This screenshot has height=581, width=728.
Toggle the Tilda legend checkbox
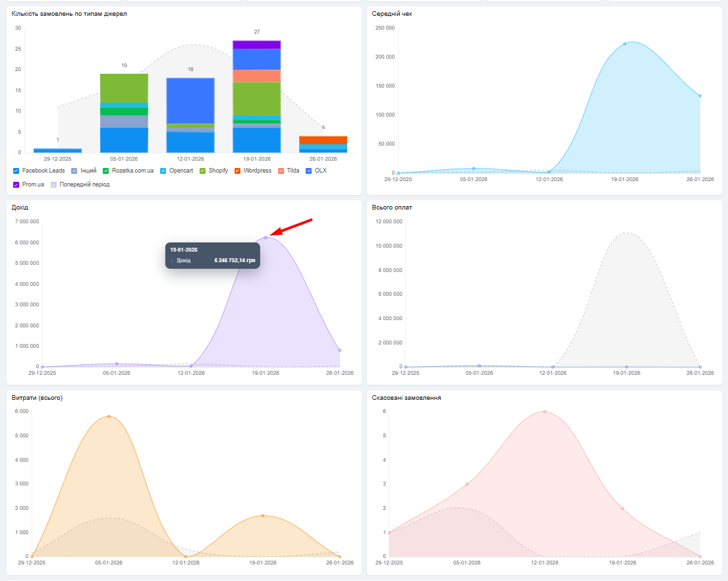pyautogui.click(x=281, y=171)
